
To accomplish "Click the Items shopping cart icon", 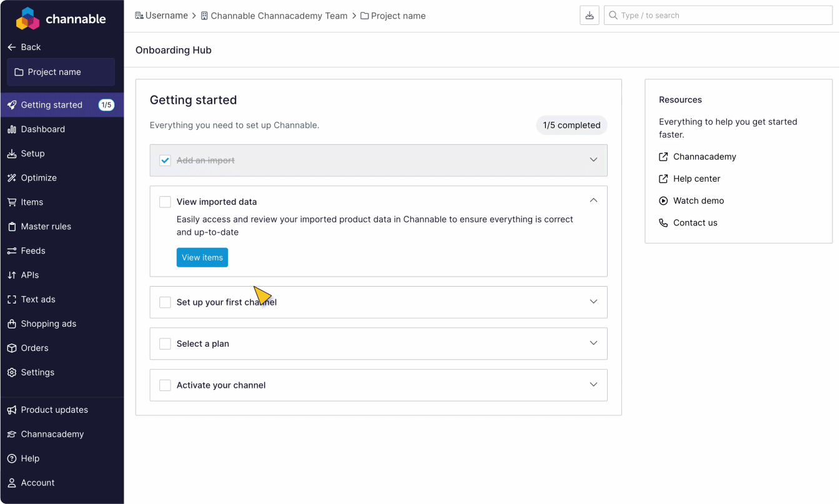I will [x=11, y=202].
